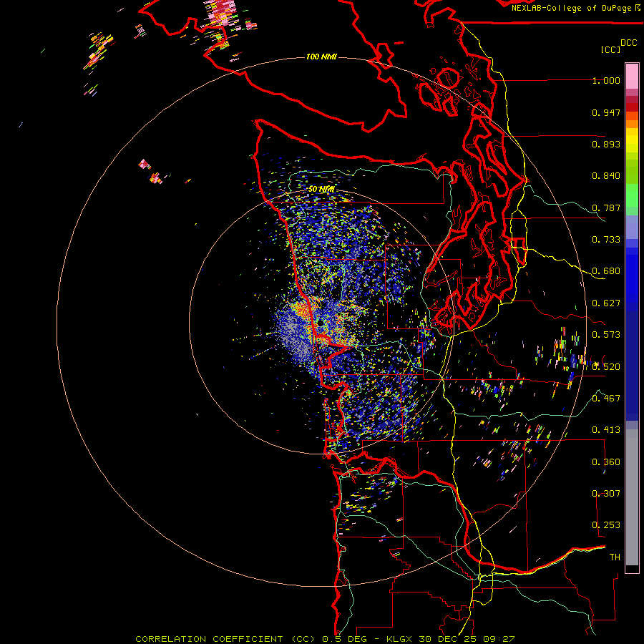Viewport: 644px width, 644px height.
Task: Click the 0.5 DEG elevation text
Action: coord(345,639)
